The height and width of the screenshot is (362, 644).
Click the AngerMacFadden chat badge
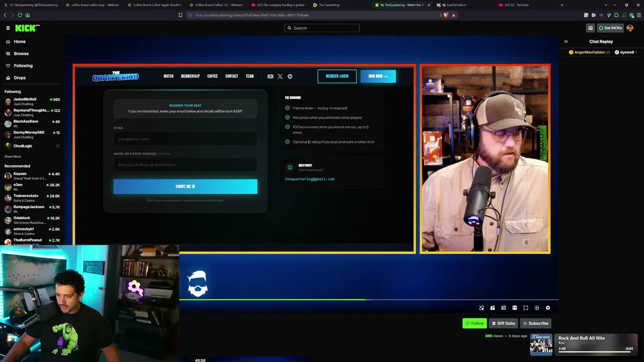point(571,52)
